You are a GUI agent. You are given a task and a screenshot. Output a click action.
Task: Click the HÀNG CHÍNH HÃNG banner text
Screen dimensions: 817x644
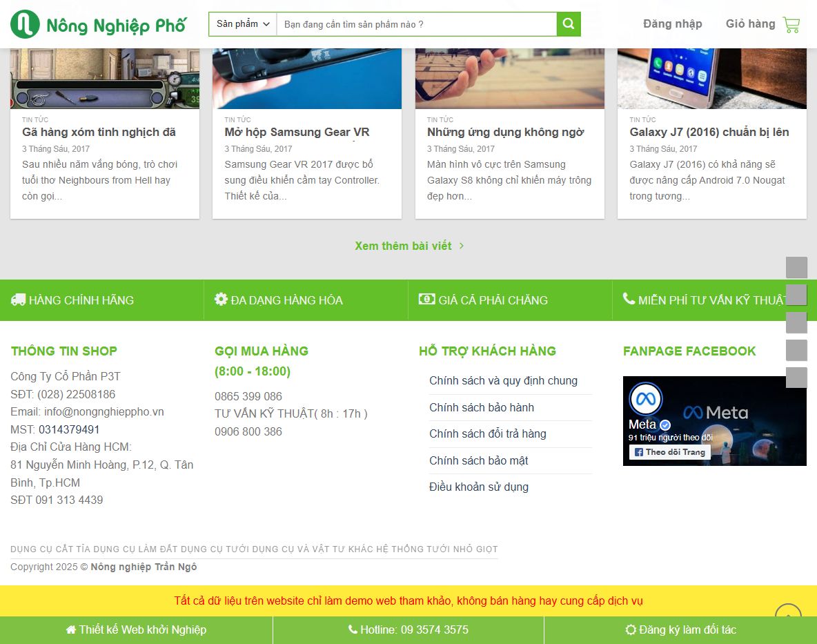point(81,300)
